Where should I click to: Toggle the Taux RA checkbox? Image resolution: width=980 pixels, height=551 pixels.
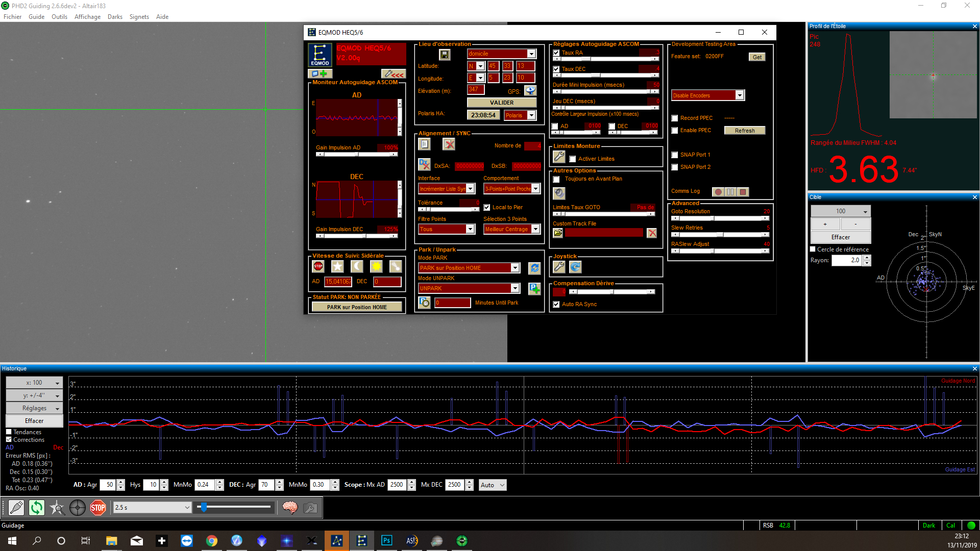(x=556, y=53)
